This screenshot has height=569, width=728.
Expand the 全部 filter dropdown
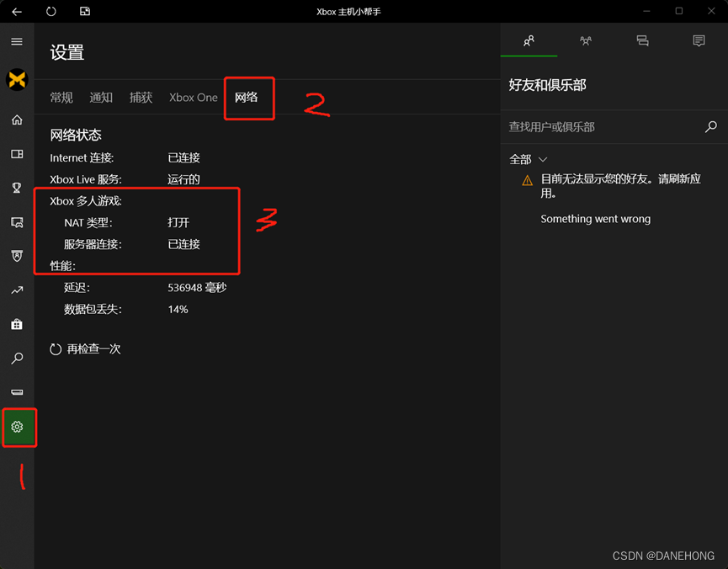pyautogui.click(x=529, y=160)
